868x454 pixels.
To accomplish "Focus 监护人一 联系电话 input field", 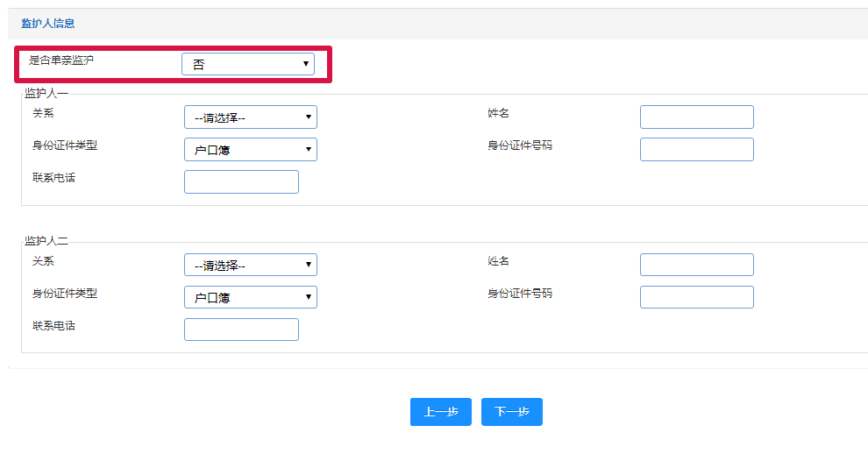I will [x=241, y=181].
